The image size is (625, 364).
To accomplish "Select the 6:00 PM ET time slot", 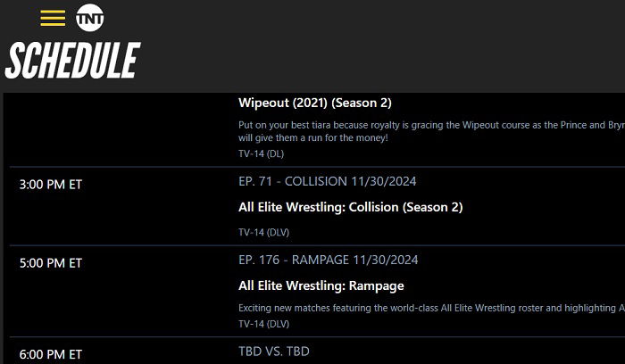I will point(51,354).
